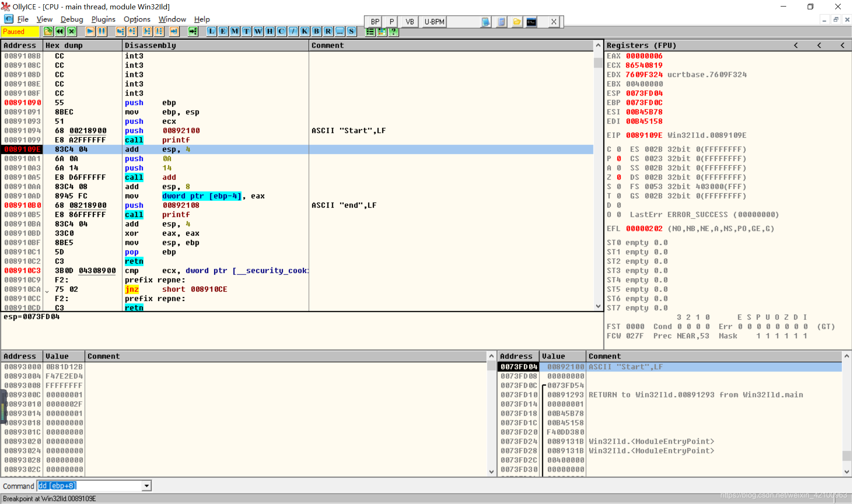Open Run trace window (... button)
Image resolution: width=852 pixels, height=504 pixels.
tap(340, 31)
